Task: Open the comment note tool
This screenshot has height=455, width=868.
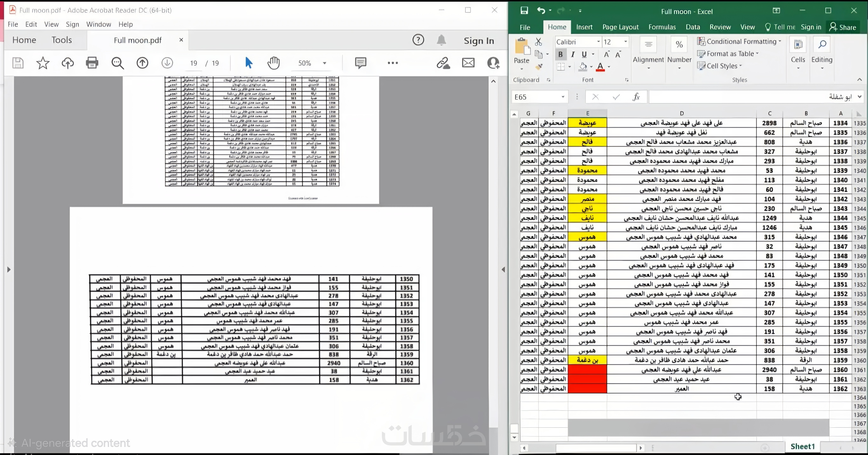Action: pyautogui.click(x=361, y=63)
